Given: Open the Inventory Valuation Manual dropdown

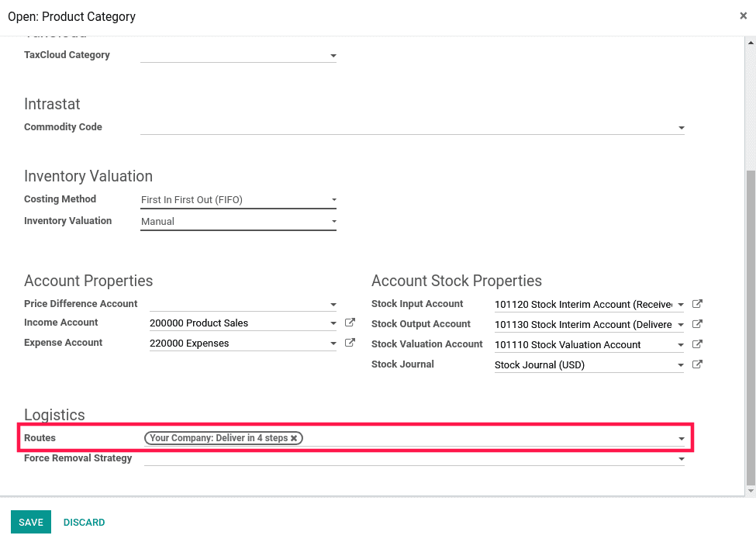Looking at the screenshot, I should click(238, 221).
